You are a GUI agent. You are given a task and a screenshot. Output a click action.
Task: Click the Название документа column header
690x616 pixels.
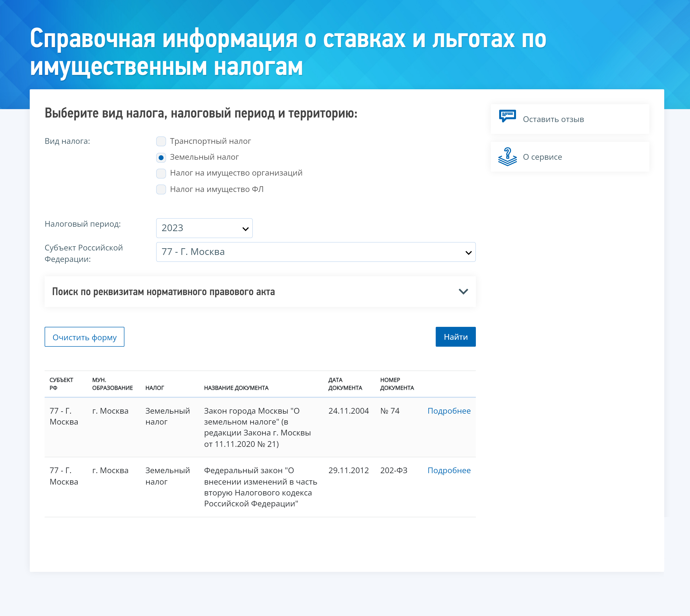tap(236, 388)
